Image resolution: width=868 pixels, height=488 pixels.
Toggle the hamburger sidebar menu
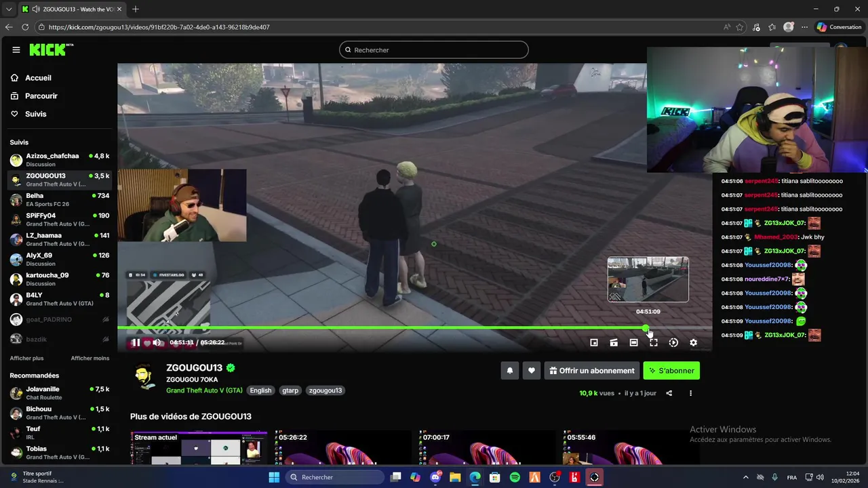16,49
